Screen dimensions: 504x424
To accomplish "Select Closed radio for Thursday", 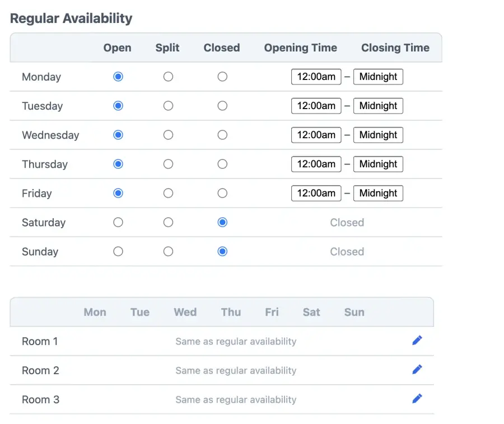I will pyautogui.click(x=222, y=164).
